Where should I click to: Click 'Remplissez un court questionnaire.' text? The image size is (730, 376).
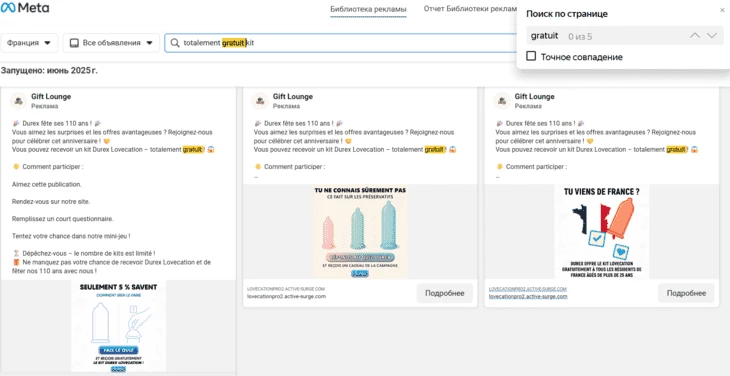(62, 219)
